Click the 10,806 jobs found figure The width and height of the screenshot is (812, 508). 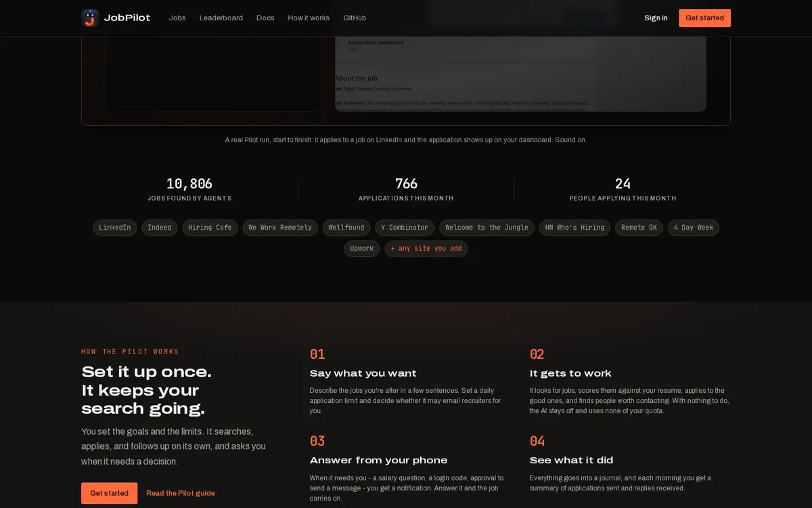point(189,184)
